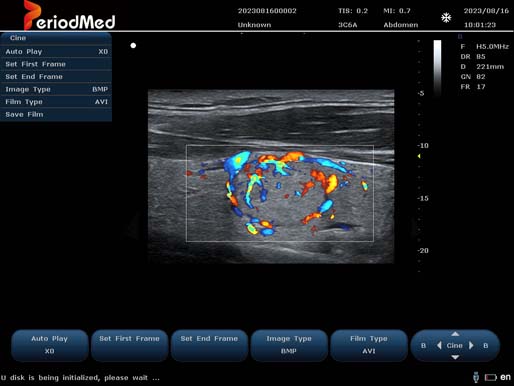Click the battery indicator icon
514x386 pixels.
point(491,377)
